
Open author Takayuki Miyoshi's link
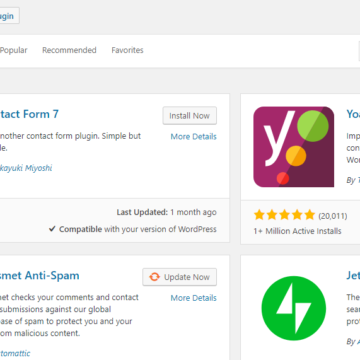pyautogui.click(x=26, y=168)
